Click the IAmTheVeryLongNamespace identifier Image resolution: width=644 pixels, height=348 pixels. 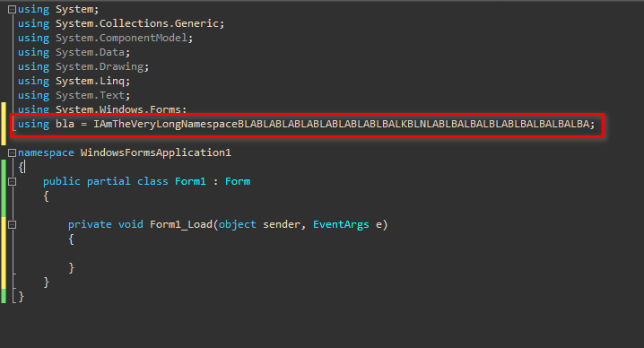tap(342, 124)
